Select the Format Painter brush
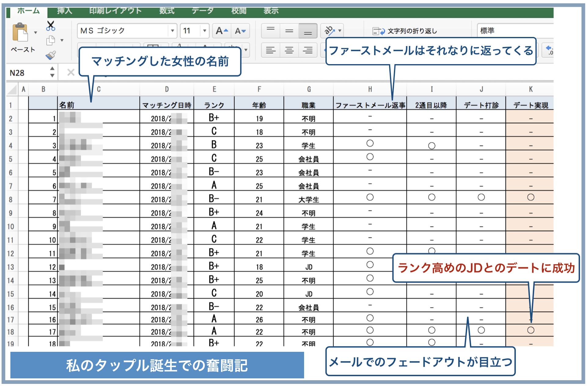 51,55
